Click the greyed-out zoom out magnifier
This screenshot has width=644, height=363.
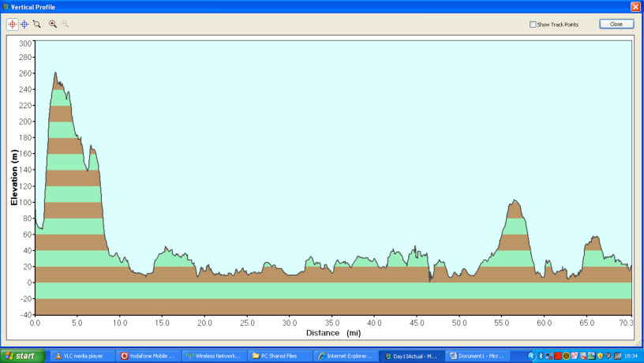tap(65, 24)
